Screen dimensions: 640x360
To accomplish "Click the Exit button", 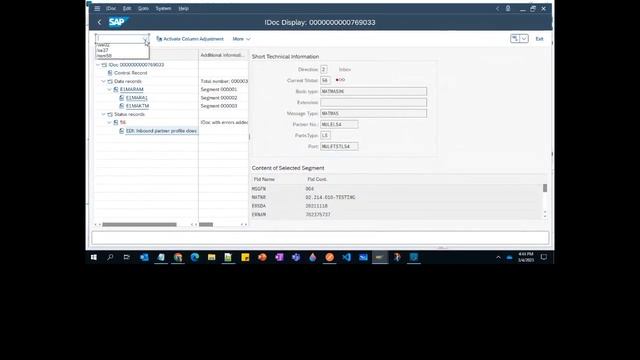I will click(x=540, y=39).
